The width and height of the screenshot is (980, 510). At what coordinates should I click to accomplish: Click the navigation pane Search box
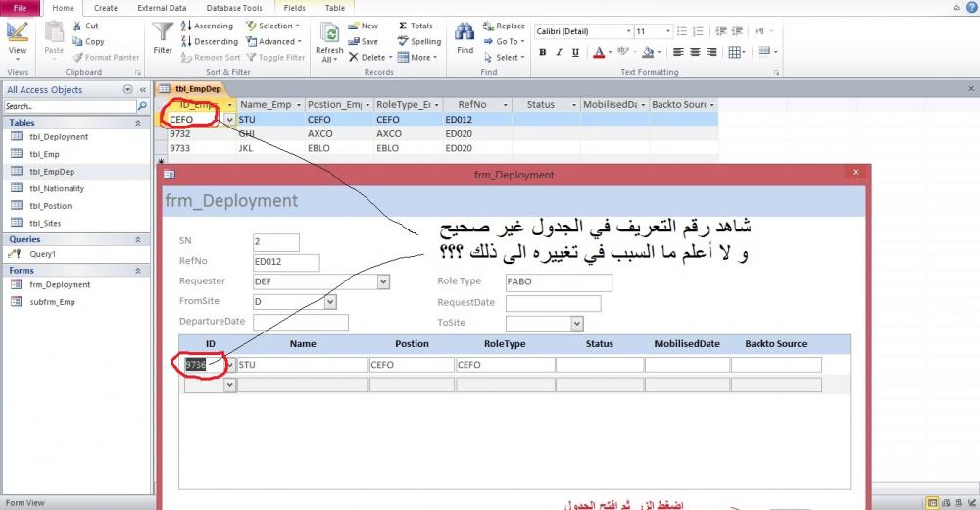pyautogui.click(x=70, y=106)
